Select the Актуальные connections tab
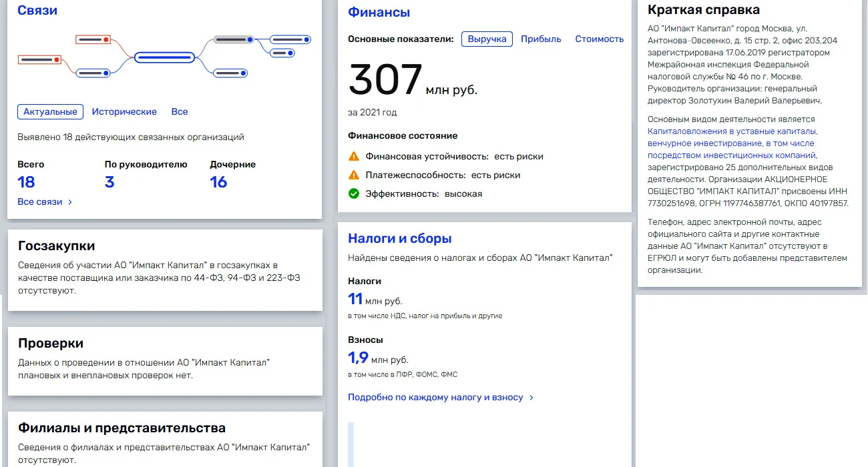Image resolution: width=868 pixels, height=467 pixels. tap(51, 112)
